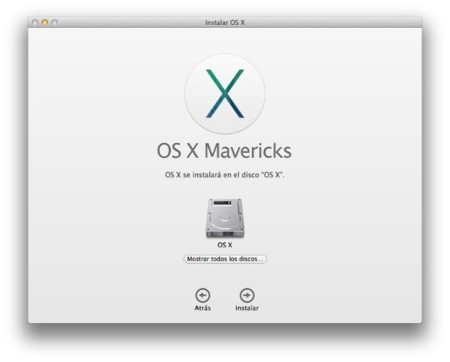Viewport: 450px width, 362px height.
Task: Click the 'Instalar' label text
Action: tap(247, 308)
